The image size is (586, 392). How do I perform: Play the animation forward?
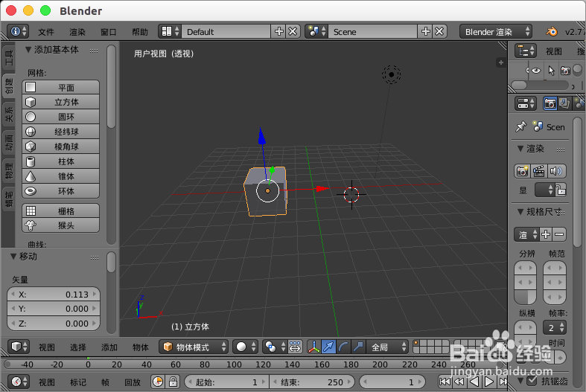(x=489, y=382)
